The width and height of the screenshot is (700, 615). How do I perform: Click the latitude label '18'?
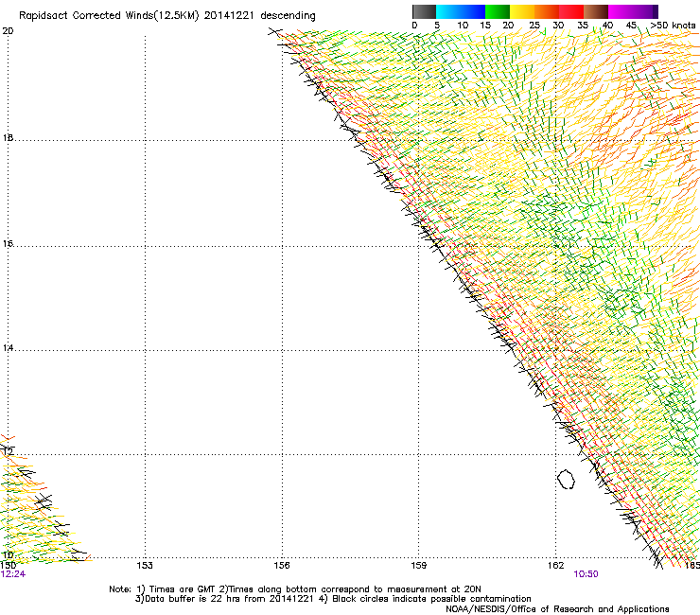pyautogui.click(x=8, y=137)
